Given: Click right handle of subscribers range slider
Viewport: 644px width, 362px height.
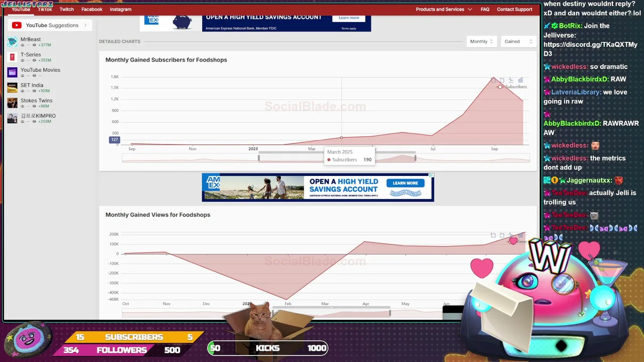Looking at the screenshot, I should coord(415,158).
